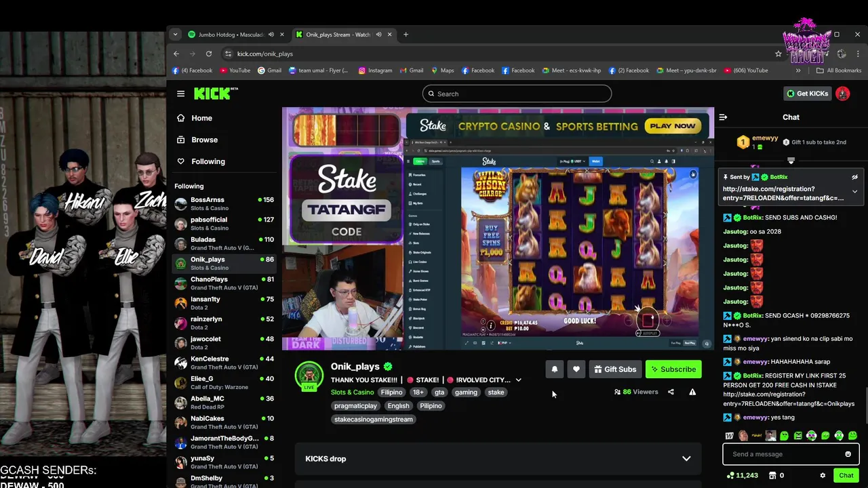Subscribe to Onik_plays
The width and height of the screenshot is (868, 488).
[x=673, y=369]
